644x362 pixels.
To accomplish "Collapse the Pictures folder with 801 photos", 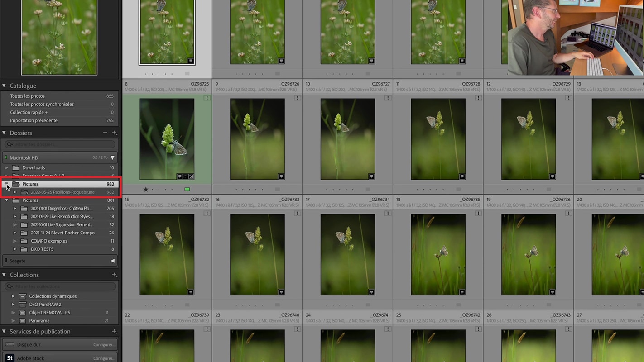I will (7, 200).
